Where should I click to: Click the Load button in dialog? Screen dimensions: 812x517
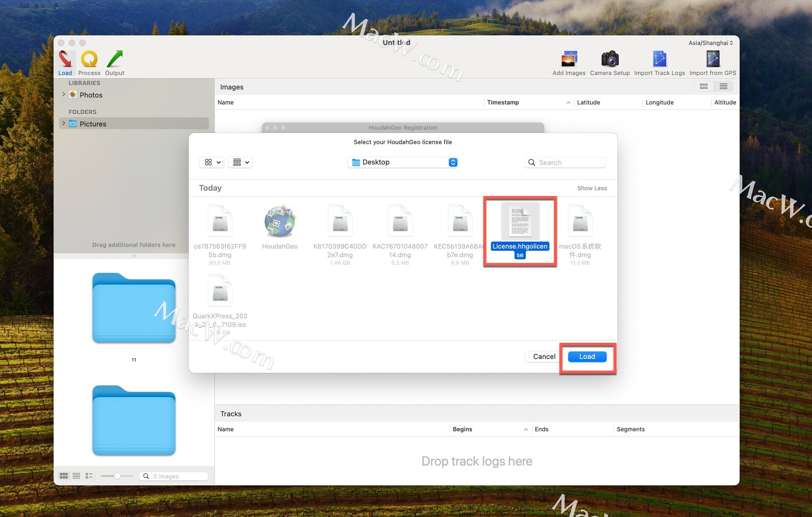click(x=587, y=356)
